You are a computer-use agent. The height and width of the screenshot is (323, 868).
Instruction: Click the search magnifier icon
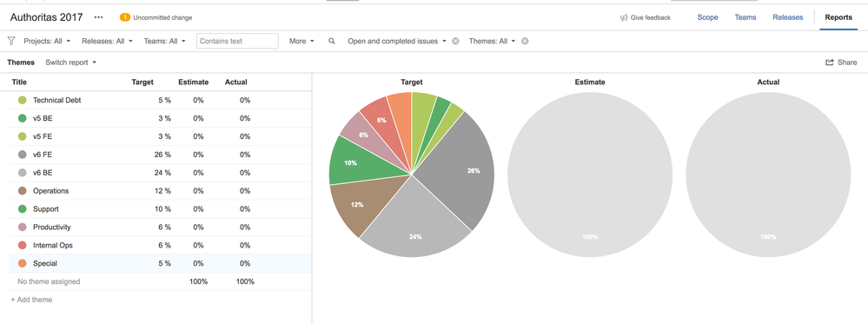coord(332,41)
